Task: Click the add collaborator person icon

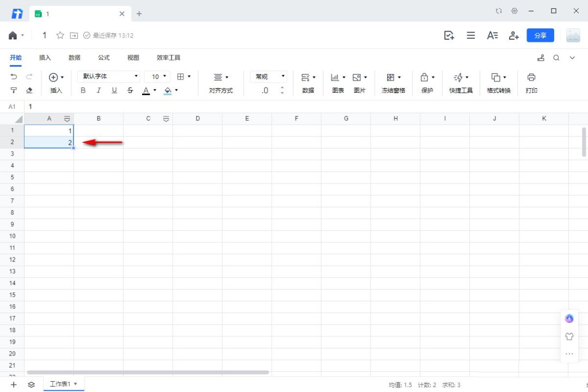Action: 513,35
